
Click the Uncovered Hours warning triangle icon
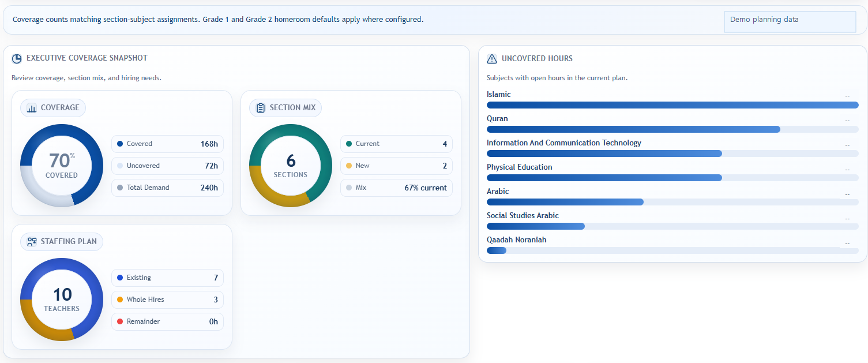tap(492, 59)
